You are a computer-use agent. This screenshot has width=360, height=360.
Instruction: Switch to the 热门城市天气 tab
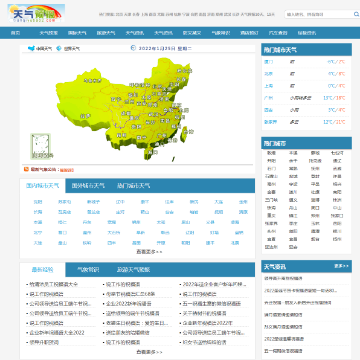[133, 186]
